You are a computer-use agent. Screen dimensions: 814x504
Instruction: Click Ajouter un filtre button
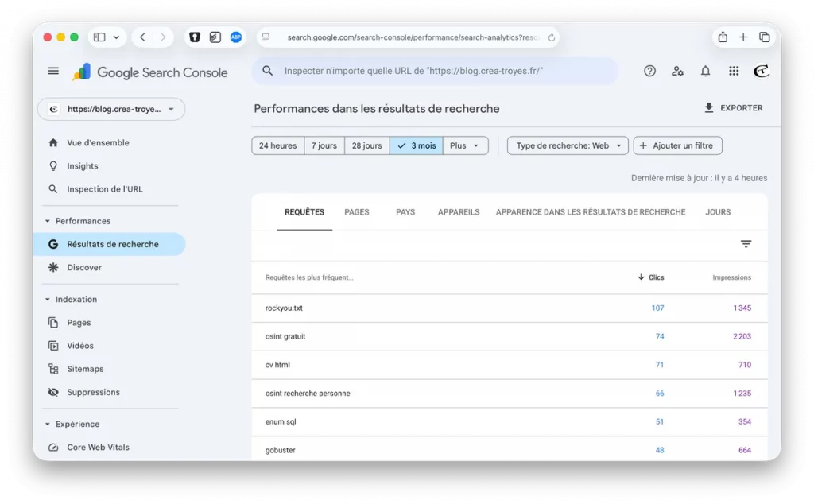(677, 145)
